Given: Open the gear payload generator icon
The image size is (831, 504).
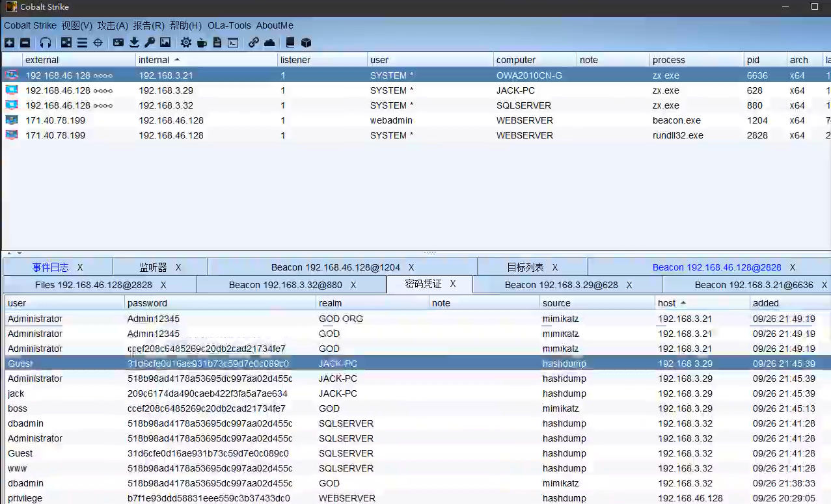Looking at the screenshot, I should (x=186, y=43).
